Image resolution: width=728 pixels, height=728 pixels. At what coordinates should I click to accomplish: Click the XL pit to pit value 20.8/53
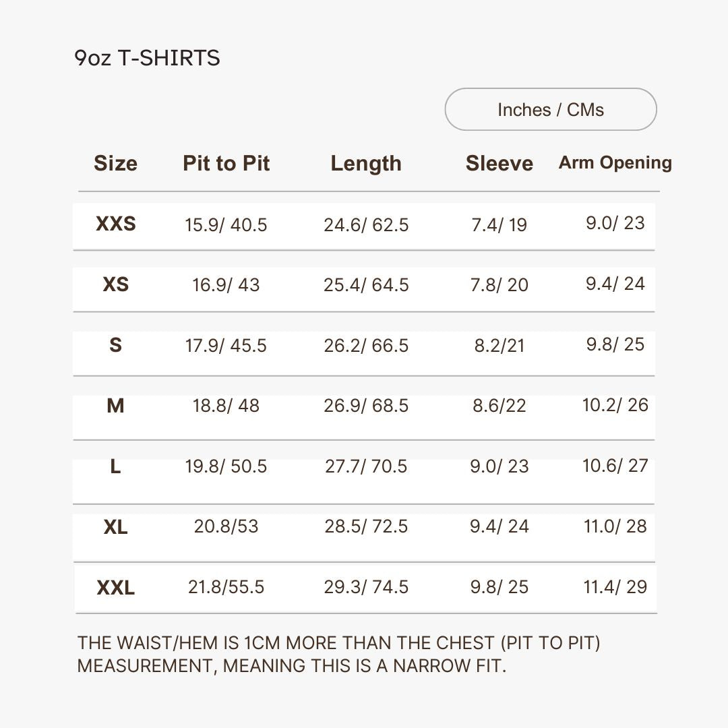coord(226,526)
